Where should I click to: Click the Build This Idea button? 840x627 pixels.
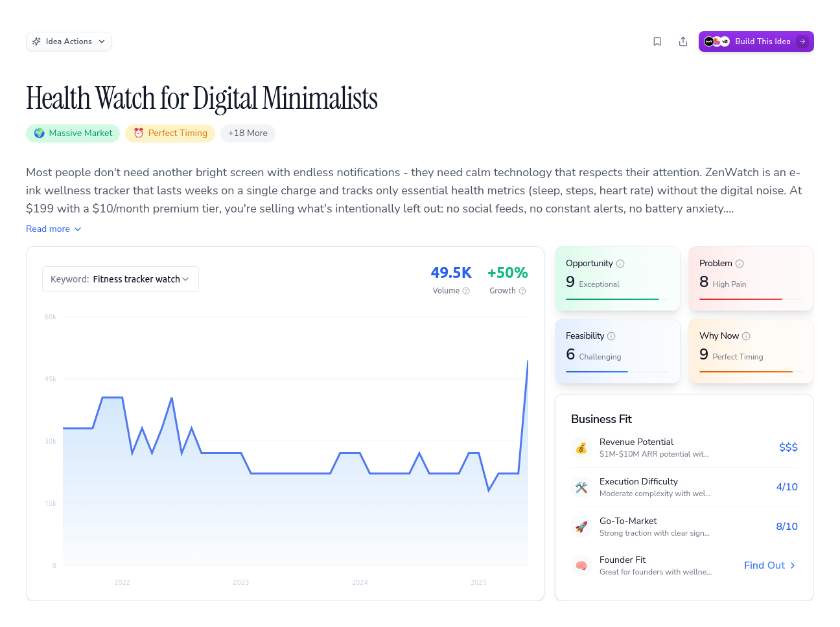pos(756,41)
